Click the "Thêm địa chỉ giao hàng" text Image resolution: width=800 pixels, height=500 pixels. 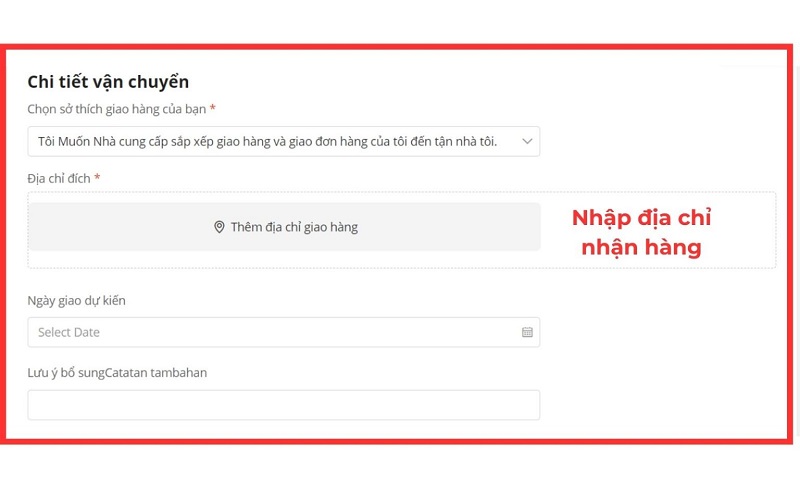[294, 227]
